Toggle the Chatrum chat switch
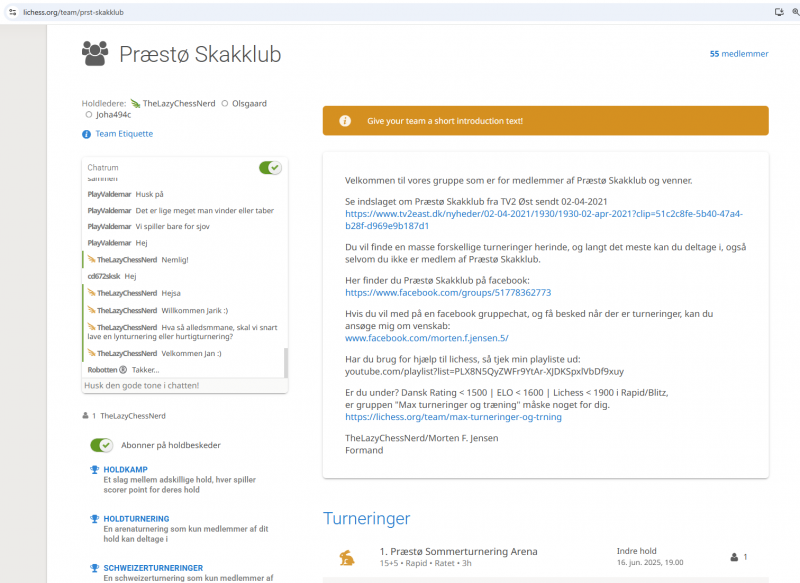 (x=270, y=168)
